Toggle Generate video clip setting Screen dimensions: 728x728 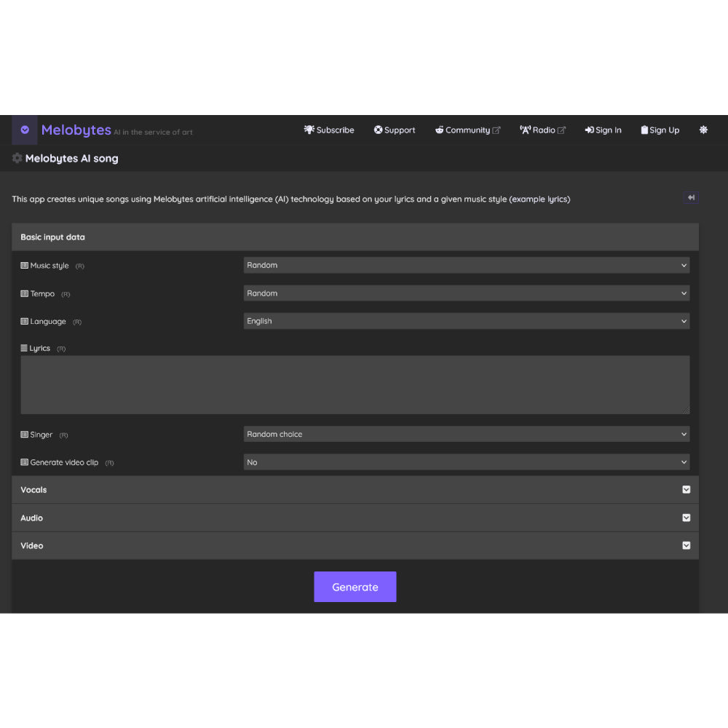coord(466,462)
